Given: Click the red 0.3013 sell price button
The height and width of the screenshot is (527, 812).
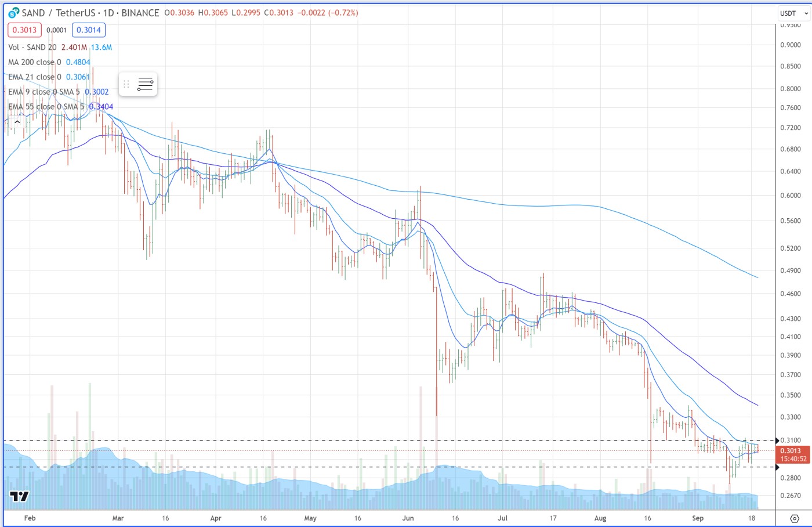Looking at the screenshot, I should tap(24, 30).
